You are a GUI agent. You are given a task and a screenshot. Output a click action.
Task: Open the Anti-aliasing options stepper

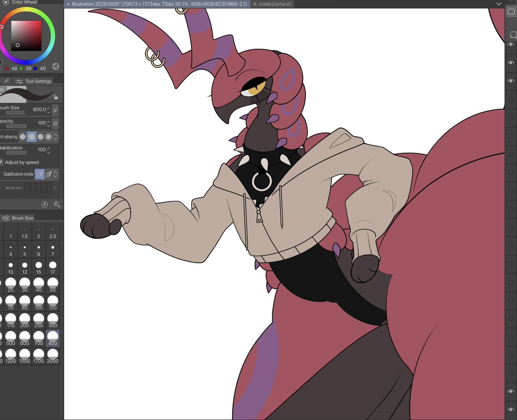pyautogui.click(x=56, y=137)
